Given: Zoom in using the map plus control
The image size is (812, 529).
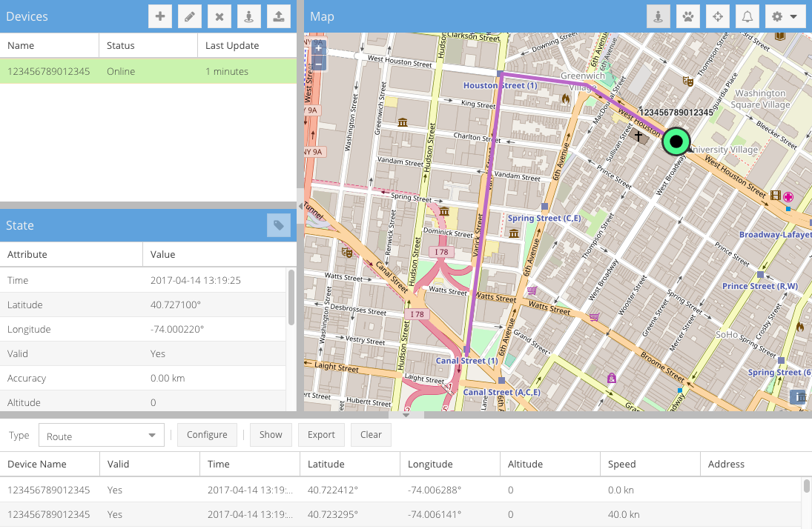Looking at the screenshot, I should click(317, 47).
